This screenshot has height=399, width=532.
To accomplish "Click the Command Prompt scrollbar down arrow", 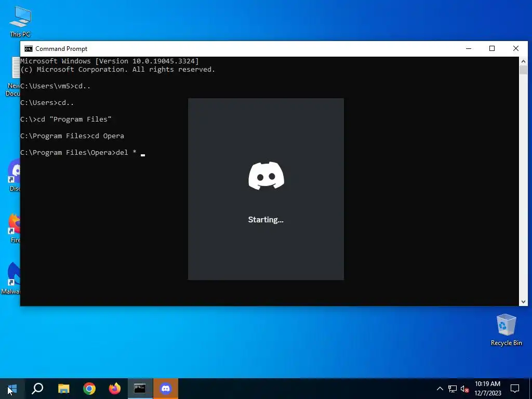I will (x=523, y=301).
